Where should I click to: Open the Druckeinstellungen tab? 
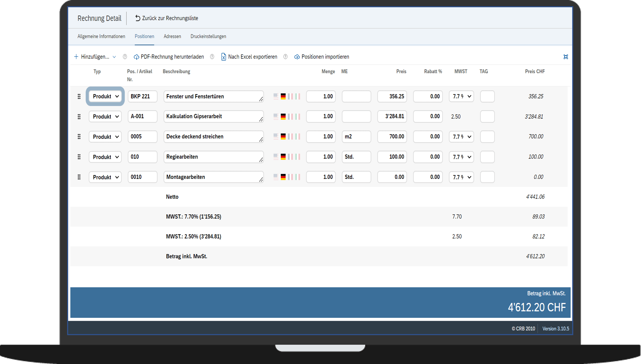[x=208, y=36]
